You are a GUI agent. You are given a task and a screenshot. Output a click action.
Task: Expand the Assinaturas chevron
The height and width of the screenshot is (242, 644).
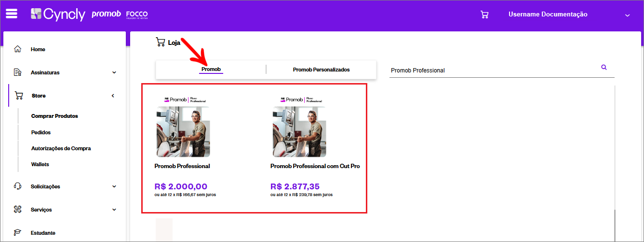pos(114,72)
